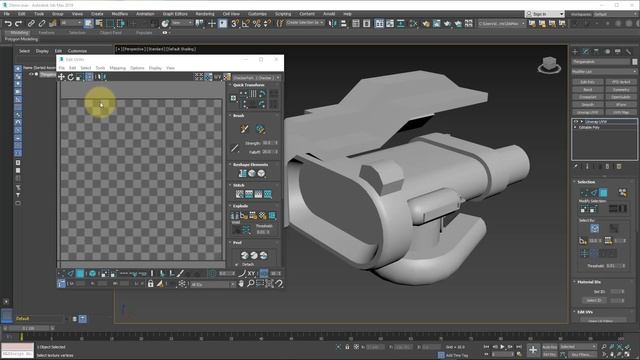Click the ViewCube in viewport
The image size is (640, 360).
click(x=549, y=65)
